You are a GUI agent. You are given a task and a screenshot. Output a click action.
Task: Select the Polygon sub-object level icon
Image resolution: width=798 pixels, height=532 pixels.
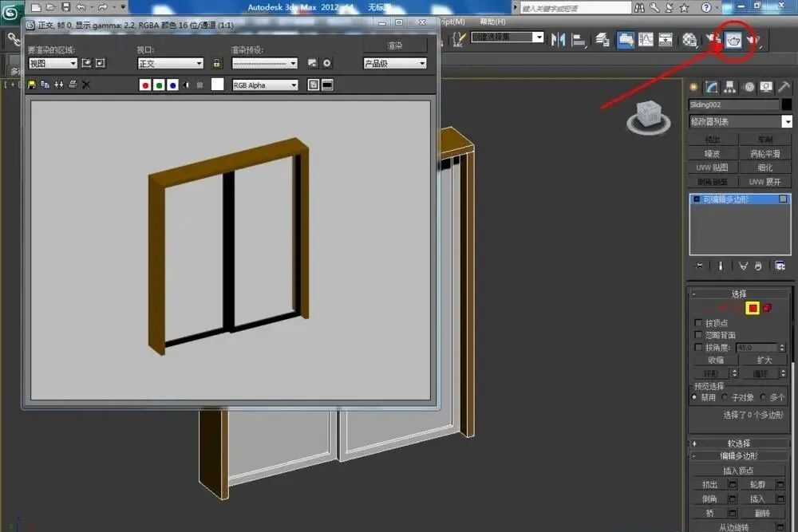tap(753, 308)
